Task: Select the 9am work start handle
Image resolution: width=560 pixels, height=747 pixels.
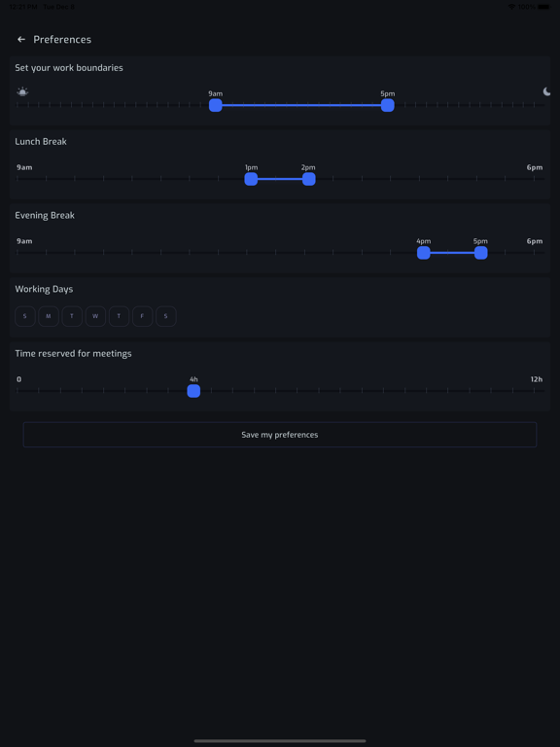Action: 216,105
